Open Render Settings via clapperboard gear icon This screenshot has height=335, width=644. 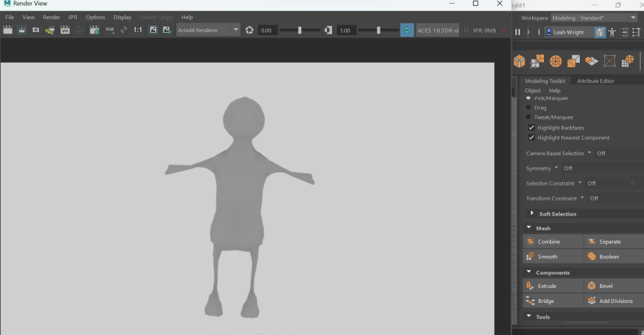point(94,30)
